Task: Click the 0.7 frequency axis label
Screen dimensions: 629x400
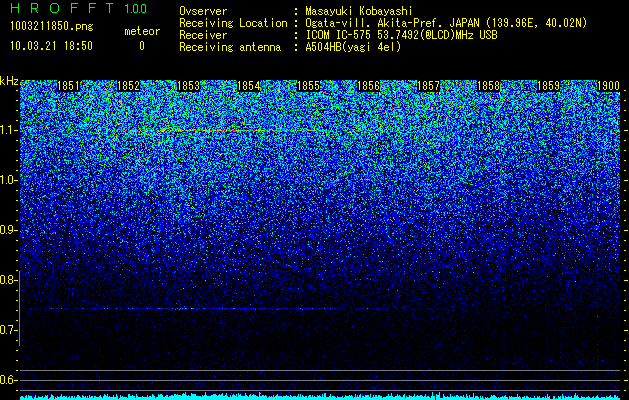Action: pos(9,330)
